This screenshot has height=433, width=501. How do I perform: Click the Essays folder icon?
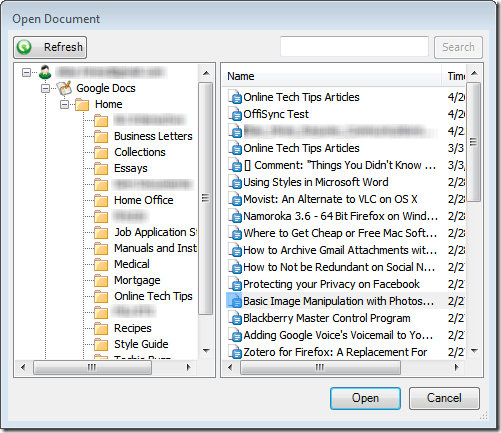point(101,168)
